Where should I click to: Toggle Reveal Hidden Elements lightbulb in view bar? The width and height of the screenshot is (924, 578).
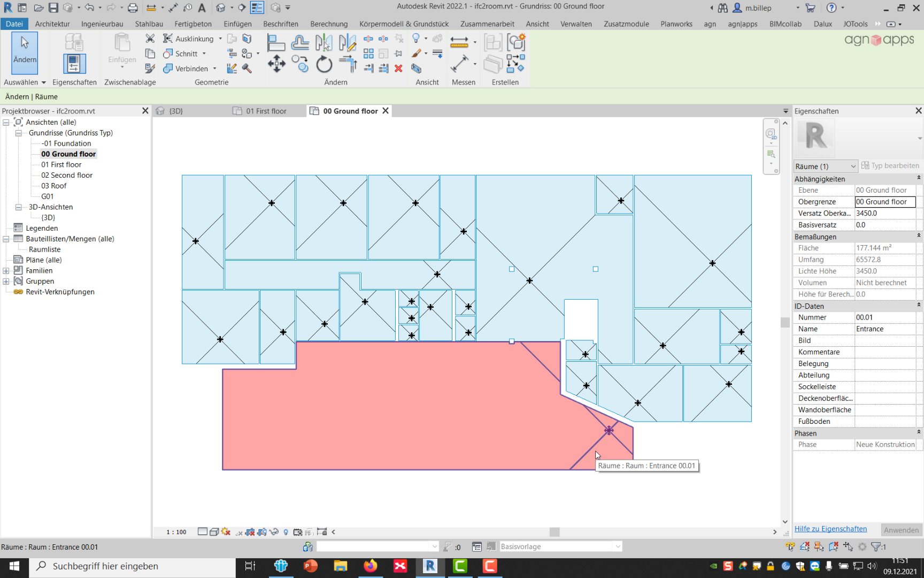pyautogui.click(x=286, y=532)
